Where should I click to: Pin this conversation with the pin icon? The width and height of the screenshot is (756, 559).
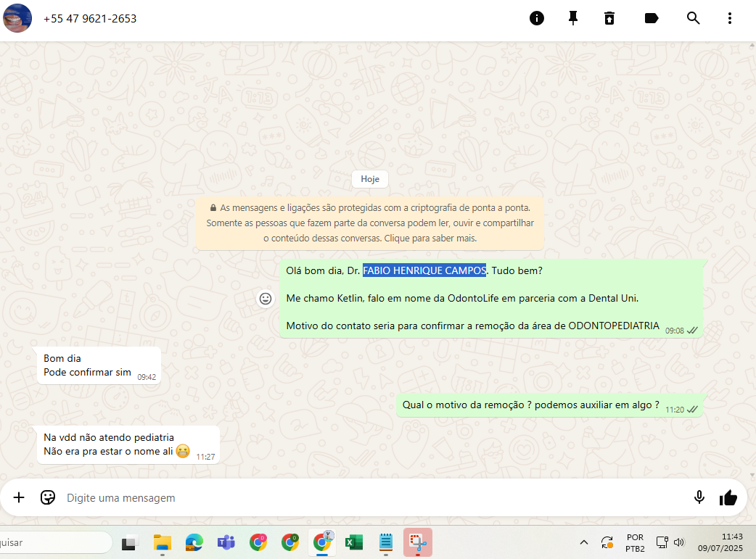[572, 18]
